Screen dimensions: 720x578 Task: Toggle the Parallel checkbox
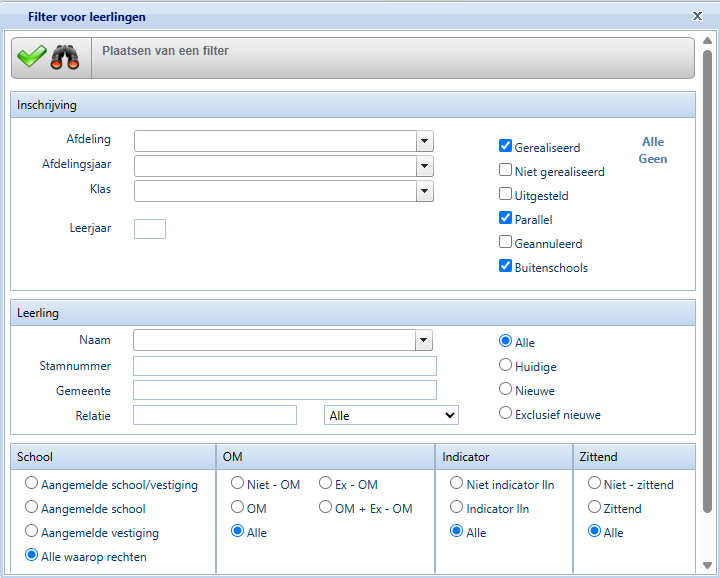(x=505, y=218)
